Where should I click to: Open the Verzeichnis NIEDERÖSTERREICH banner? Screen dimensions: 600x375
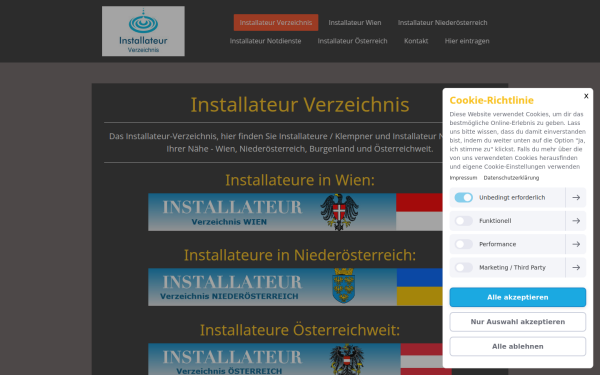300,287
